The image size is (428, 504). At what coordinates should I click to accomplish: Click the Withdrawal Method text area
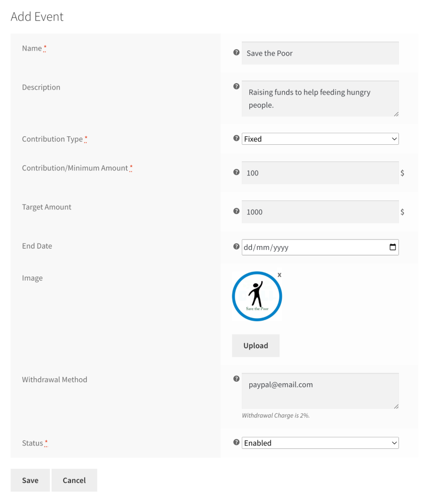click(320, 391)
